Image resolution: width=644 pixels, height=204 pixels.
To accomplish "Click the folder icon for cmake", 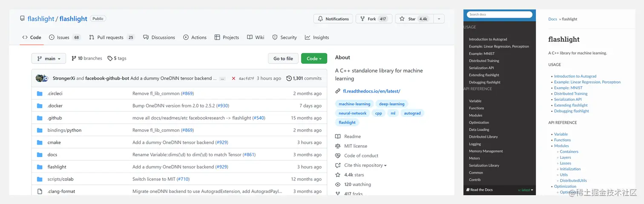I will click(x=40, y=143).
